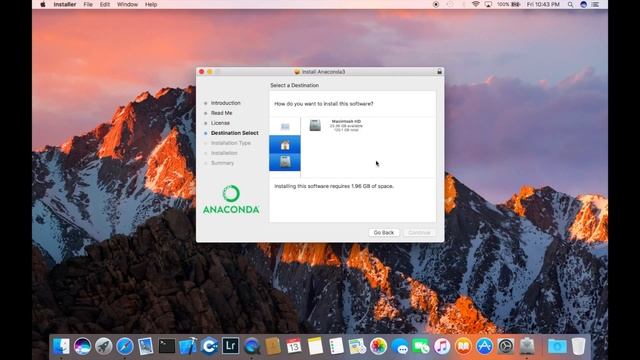Choose the install for me only house icon
This screenshot has height=360, width=640.
[285, 144]
